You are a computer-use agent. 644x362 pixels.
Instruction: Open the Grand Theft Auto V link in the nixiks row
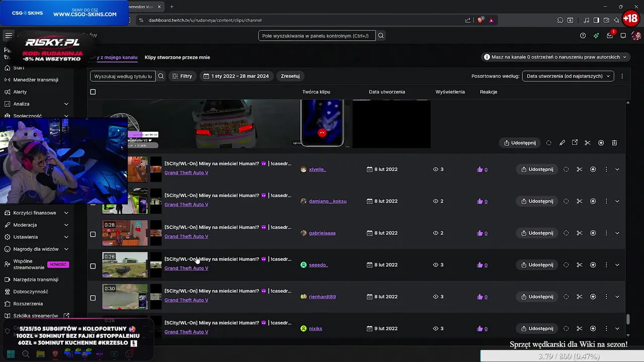(186, 332)
